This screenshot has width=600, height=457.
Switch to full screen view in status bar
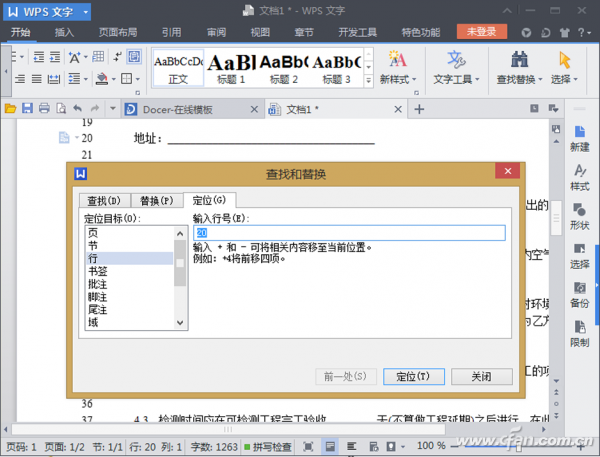pos(308,446)
